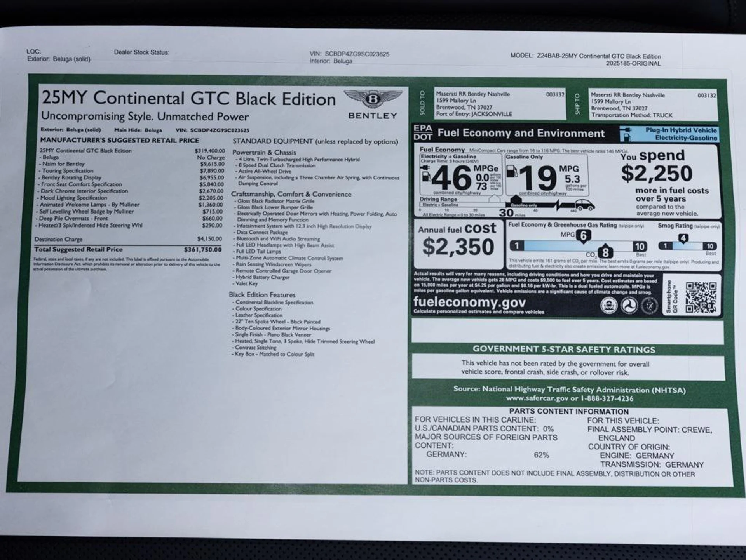Image resolution: width=746 pixels, height=560 pixels.
Task: Click the 25MY Continental GTC Black Edition title
Action: 188,98
